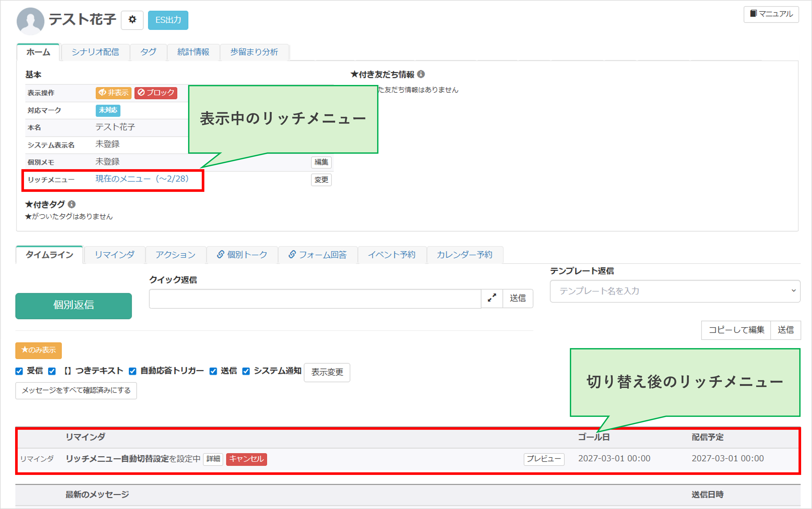812x509 pixels.
Task: Click the 非表示 eye-slash icon
Action: [x=103, y=93]
